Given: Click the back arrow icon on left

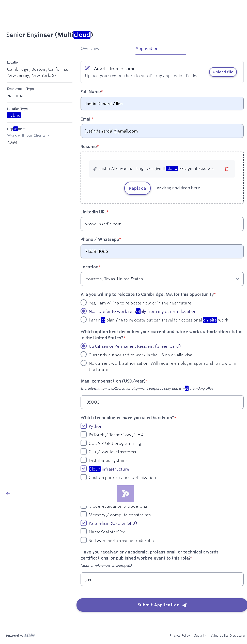Looking at the screenshot, I should (x=8, y=494).
